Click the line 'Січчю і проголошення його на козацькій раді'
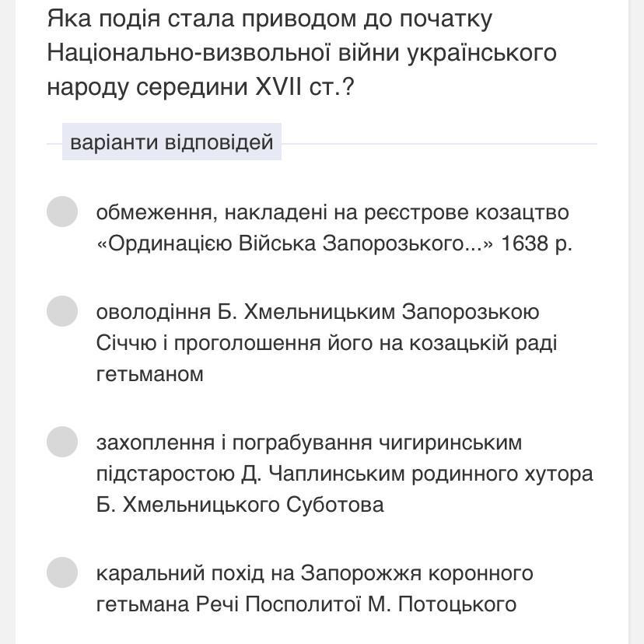The height and width of the screenshot is (644, 644). [x=327, y=343]
